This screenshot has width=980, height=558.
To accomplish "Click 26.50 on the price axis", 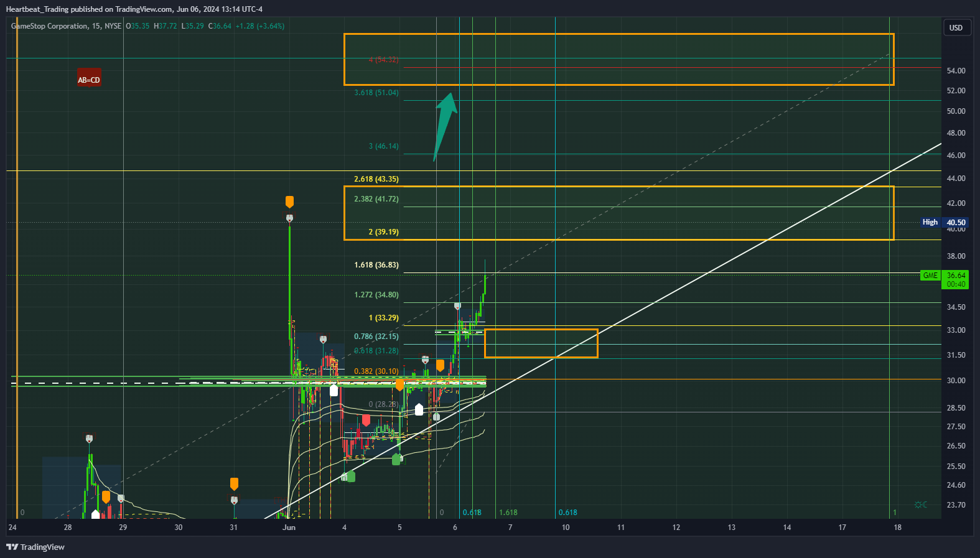I will (x=956, y=446).
